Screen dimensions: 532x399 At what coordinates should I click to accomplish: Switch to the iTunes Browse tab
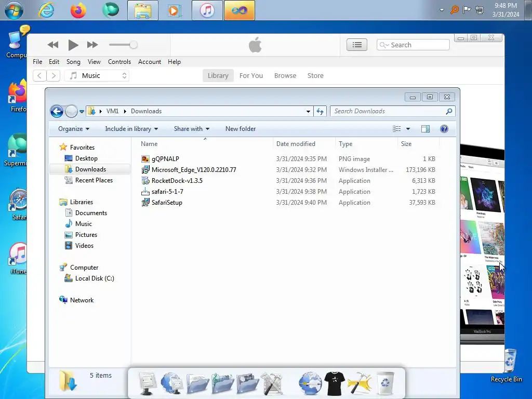coord(285,76)
